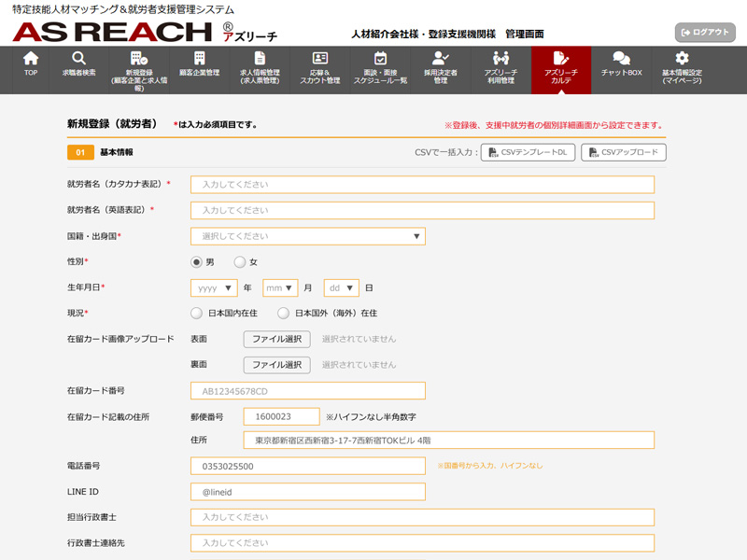
Task: Open 採用決定者管理 menu label
Action: pos(440,77)
